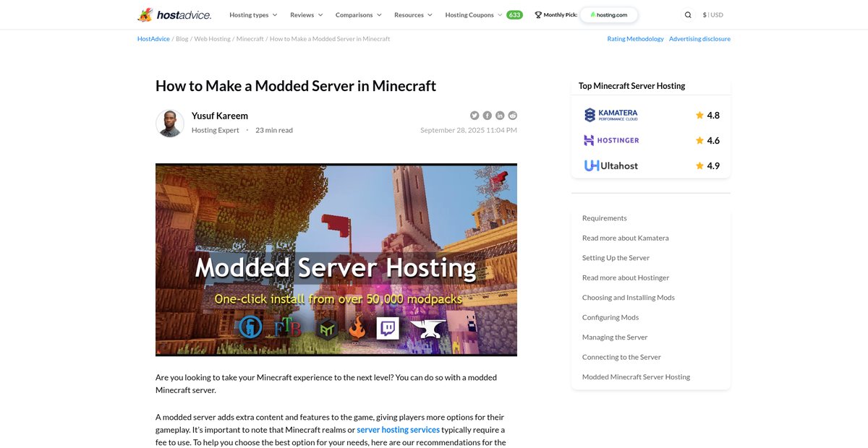Jump to Choosing and Installing Mods

629,298
